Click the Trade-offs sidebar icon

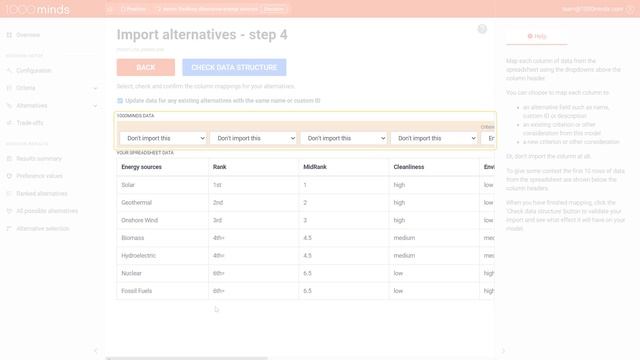[x=9, y=123]
